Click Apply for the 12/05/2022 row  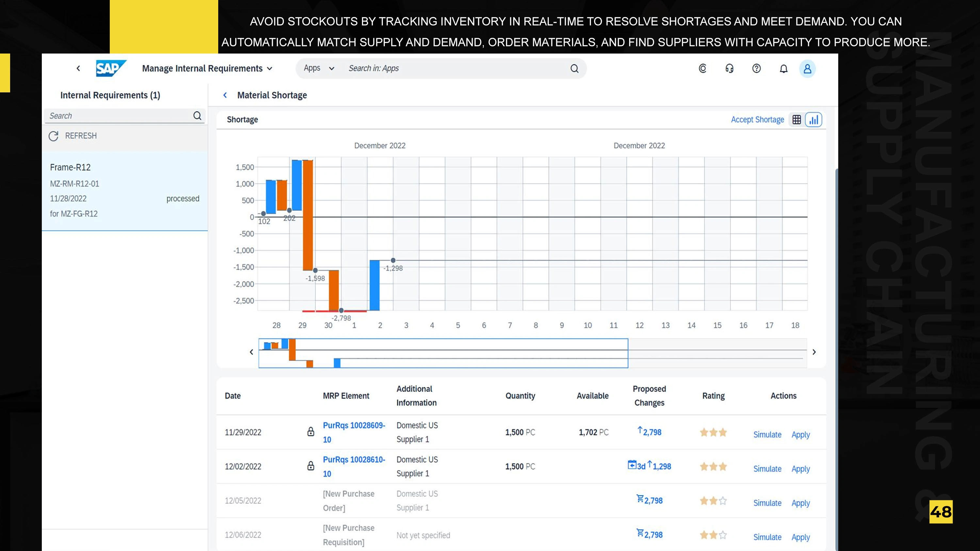click(x=800, y=503)
